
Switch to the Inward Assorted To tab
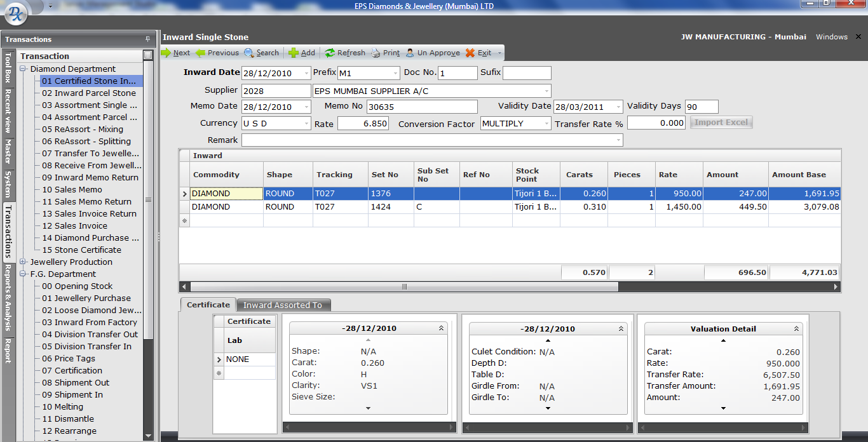[283, 305]
